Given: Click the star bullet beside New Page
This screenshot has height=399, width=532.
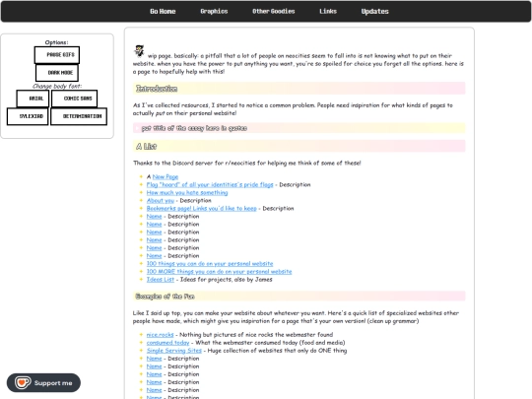Looking at the screenshot, I should click(x=141, y=176).
